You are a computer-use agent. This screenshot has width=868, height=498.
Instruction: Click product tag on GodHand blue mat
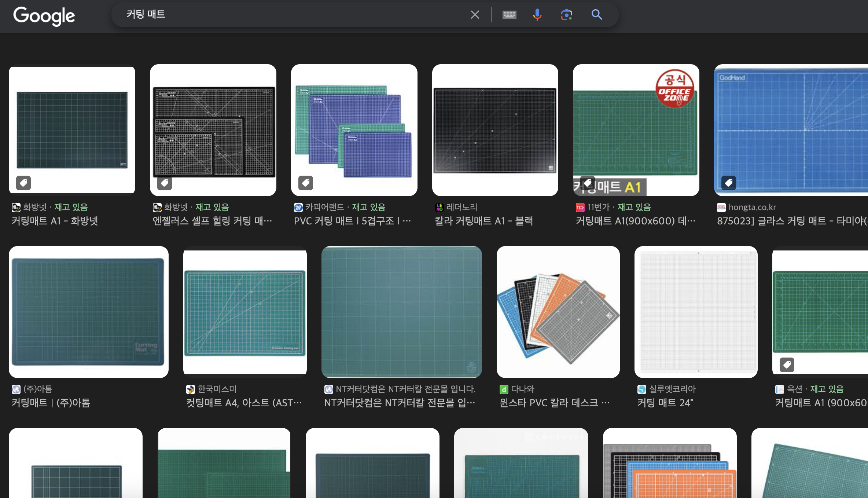pyautogui.click(x=728, y=183)
